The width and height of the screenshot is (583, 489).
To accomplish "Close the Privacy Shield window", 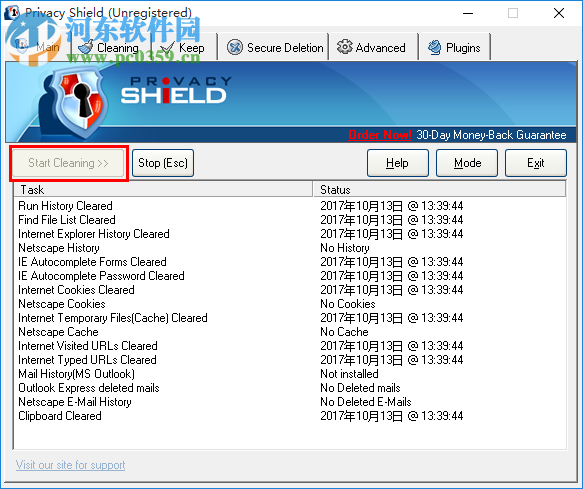I will point(559,13).
